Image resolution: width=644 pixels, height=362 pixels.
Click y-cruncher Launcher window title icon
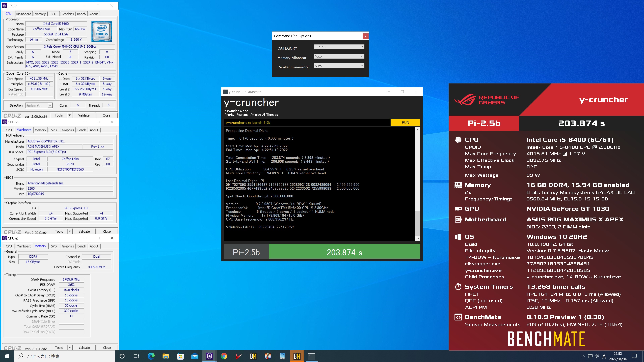click(x=226, y=92)
